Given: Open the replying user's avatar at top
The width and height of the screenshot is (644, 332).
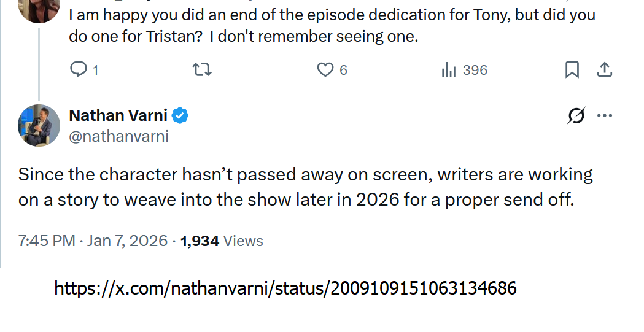Looking at the screenshot, I should point(39,9).
